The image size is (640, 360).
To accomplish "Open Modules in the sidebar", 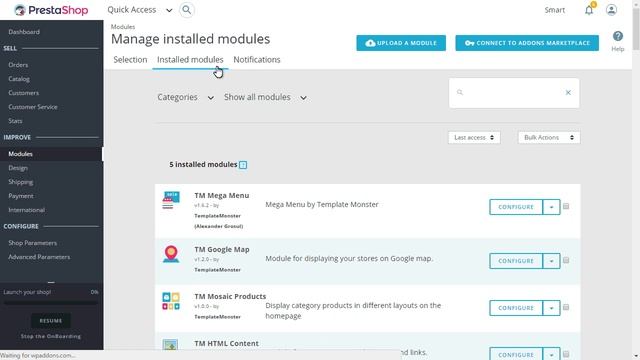I will [20, 154].
